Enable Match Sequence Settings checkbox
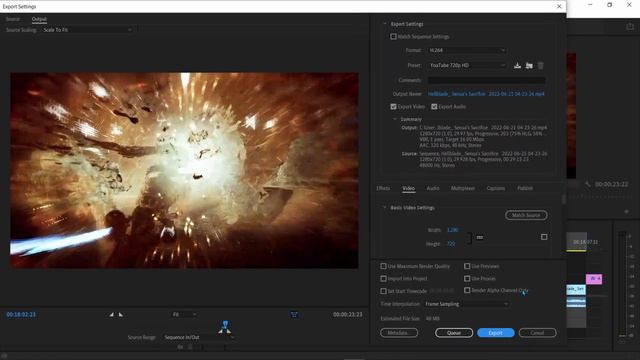 coord(393,36)
